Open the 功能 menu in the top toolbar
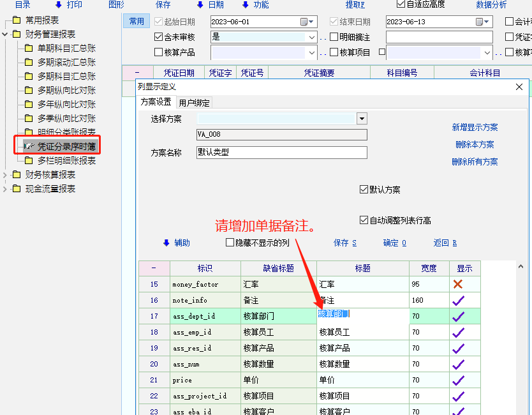The width and height of the screenshot is (532, 415). pos(255,4)
